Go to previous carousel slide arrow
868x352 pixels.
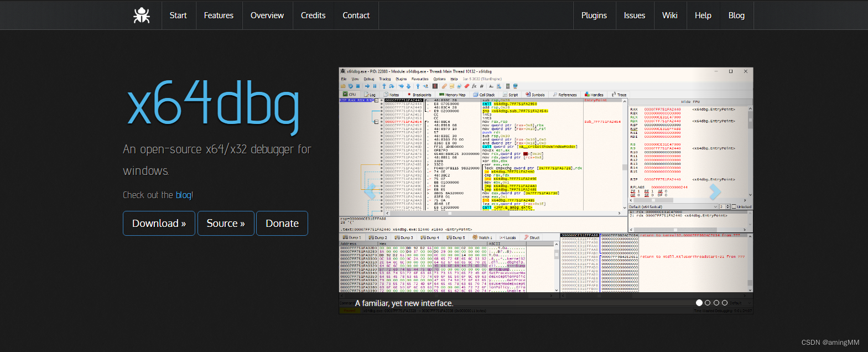[371, 191]
